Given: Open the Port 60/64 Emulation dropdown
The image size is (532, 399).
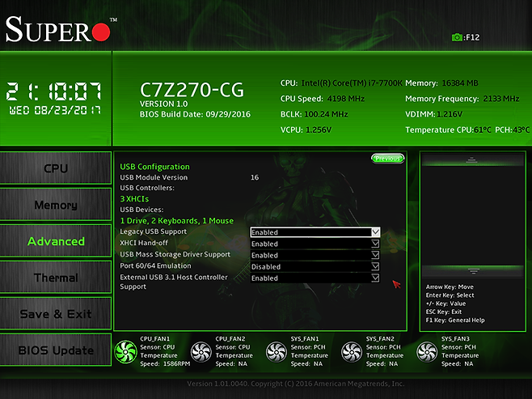Looking at the screenshot, I should pos(315,266).
